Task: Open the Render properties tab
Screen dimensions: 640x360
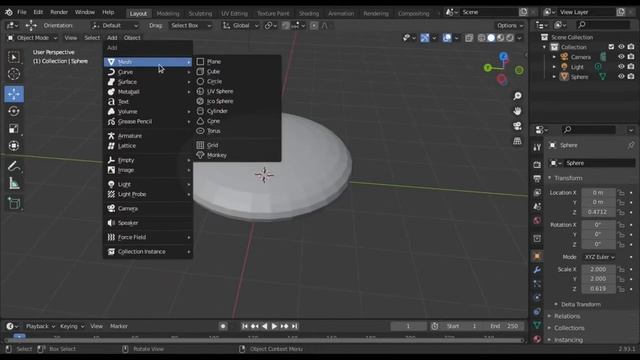Action: point(537,164)
